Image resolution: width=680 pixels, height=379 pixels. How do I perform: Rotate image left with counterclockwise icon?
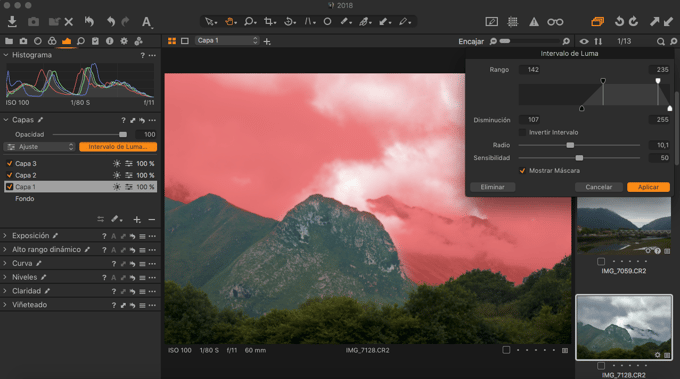point(619,21)
